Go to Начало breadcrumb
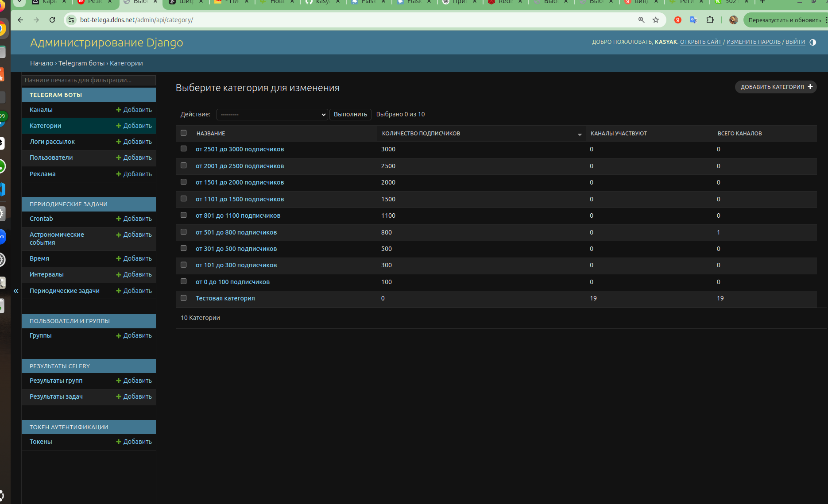The height and width of the screenshot is (504, 828). [42, 63]
